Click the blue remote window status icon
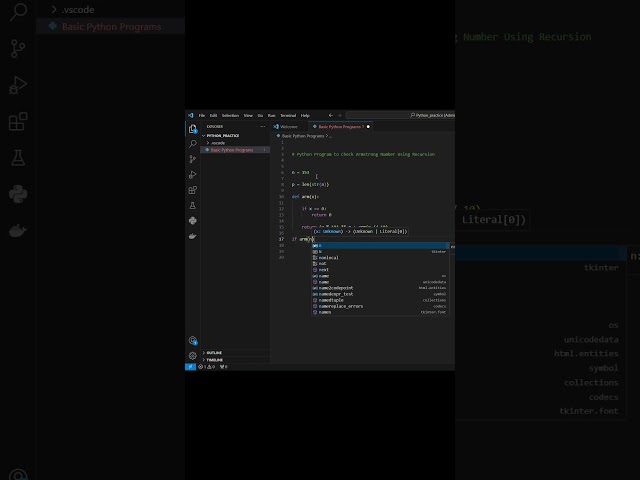The height and width of the screenshot is (480, 640). pyautogui.click(x=190, y=367)
